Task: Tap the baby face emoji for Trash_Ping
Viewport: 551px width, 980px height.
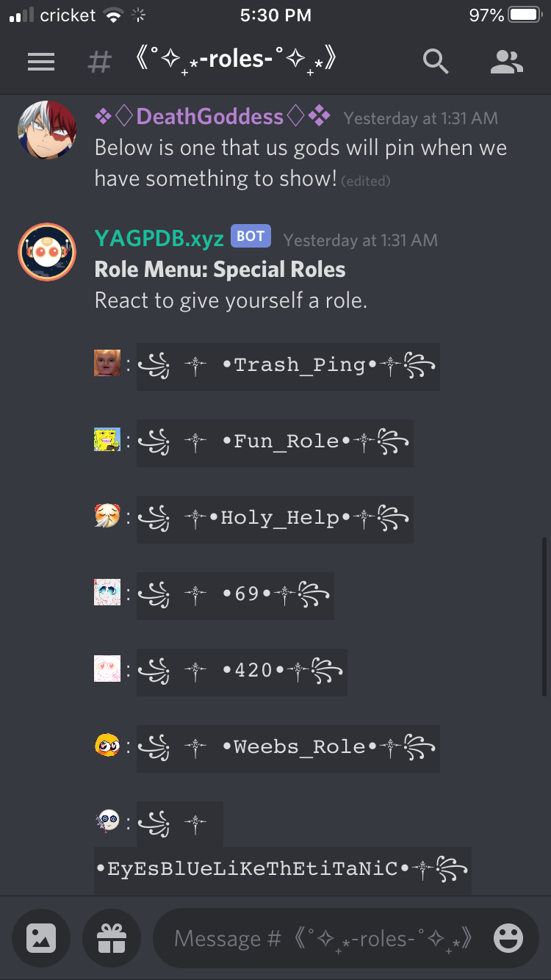Action: pos(107,363)
